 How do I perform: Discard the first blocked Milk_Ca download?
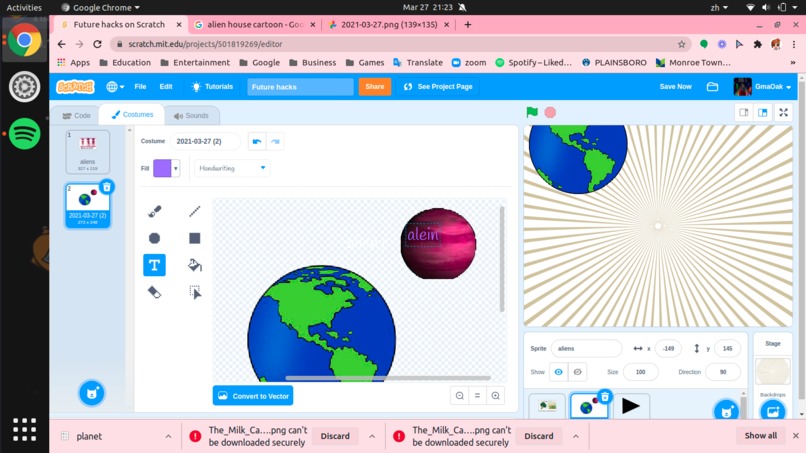pyautogui.click(x=335, y=436)
